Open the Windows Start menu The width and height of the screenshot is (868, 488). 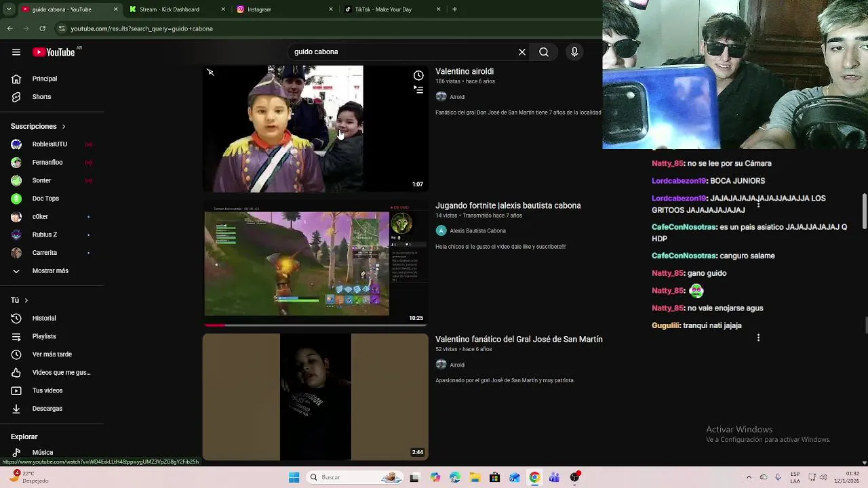[294, 477]
